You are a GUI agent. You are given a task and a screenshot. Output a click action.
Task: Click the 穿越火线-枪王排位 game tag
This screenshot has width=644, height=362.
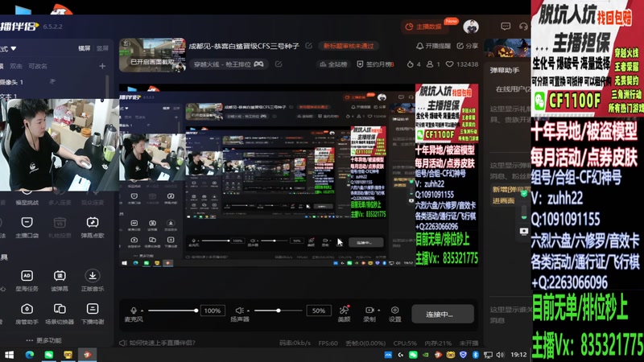(x=229, y=64)
